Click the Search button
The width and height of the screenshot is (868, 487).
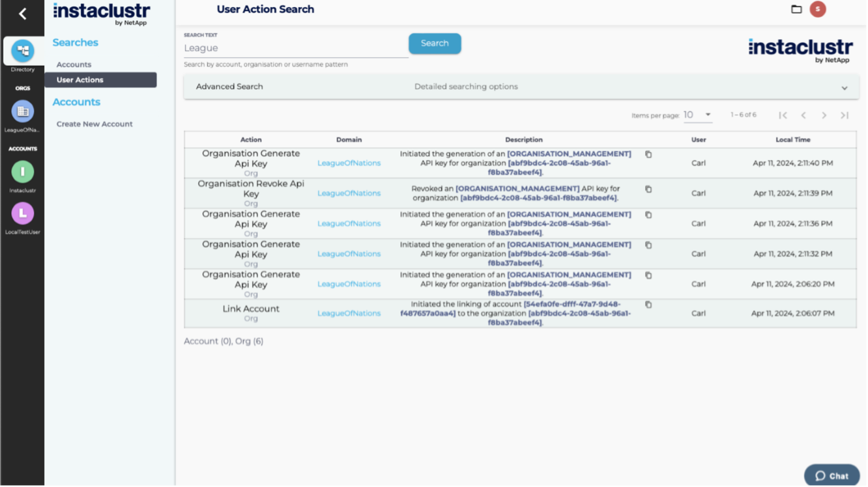(435, 44)
